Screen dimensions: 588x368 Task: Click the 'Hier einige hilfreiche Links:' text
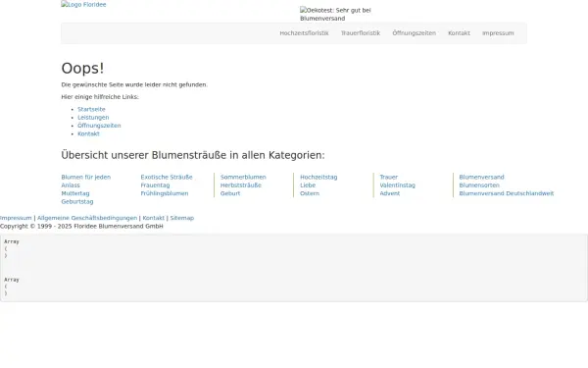tap(100, 97)
